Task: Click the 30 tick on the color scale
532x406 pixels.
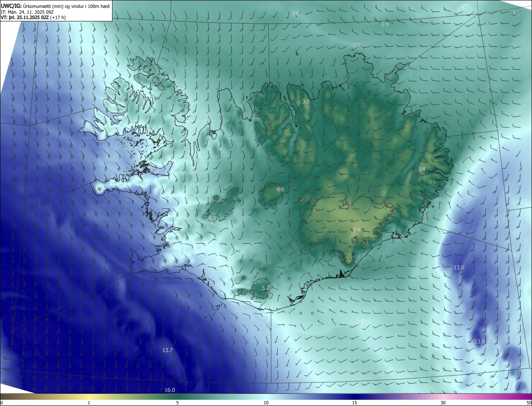Action: coord(443,403)
